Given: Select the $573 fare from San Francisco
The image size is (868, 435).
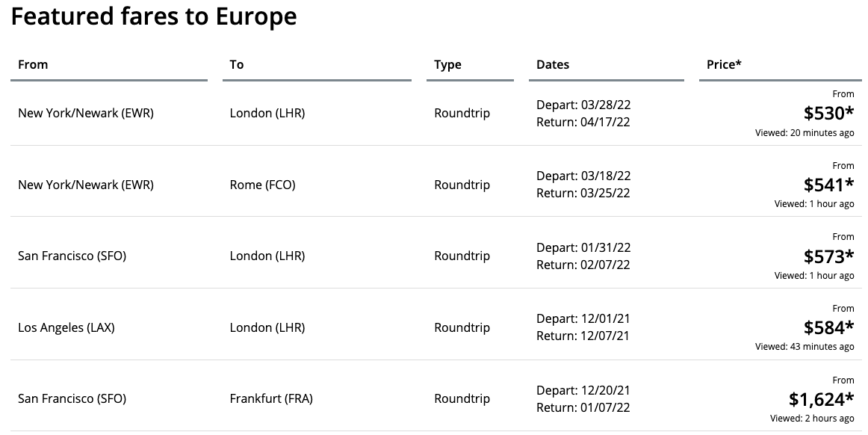Looking at the screenshot, I should (x=828, y=256).
